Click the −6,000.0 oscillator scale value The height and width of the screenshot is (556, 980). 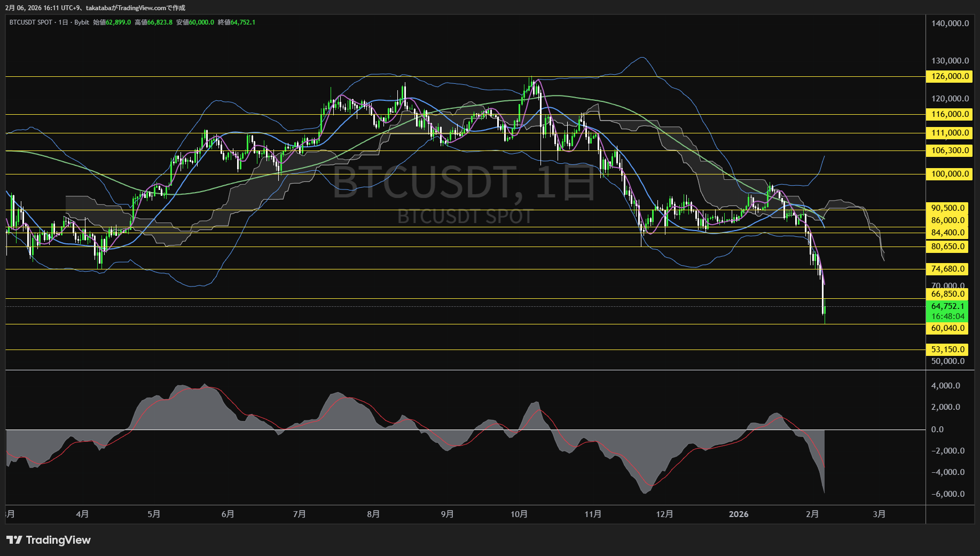point(948,494)
